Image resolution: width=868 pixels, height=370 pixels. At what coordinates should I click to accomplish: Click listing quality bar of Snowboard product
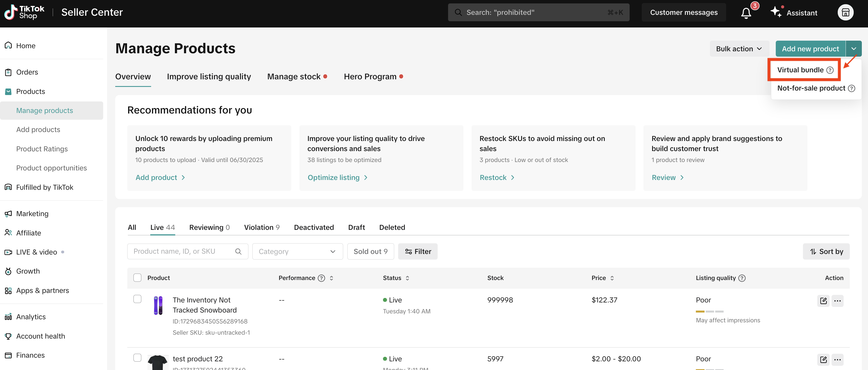[709, 311]
